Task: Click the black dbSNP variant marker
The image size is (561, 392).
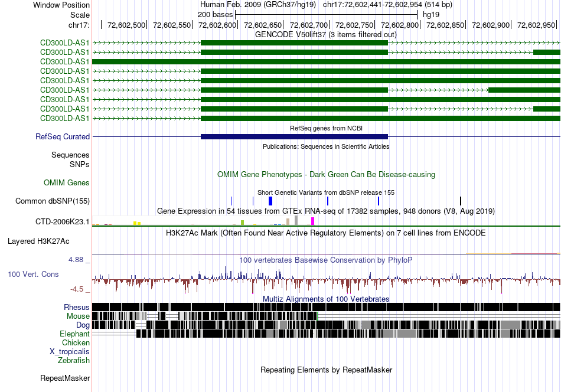Action: 461,201
